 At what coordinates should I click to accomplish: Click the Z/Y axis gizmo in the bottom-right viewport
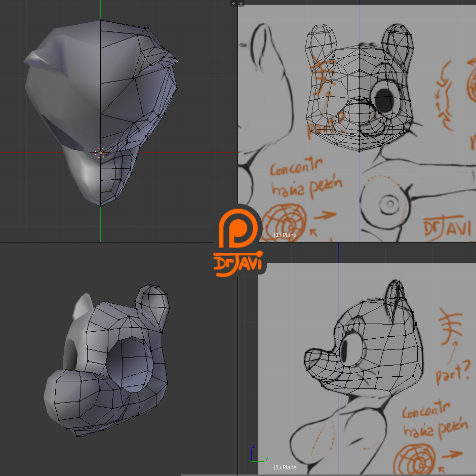259,454
